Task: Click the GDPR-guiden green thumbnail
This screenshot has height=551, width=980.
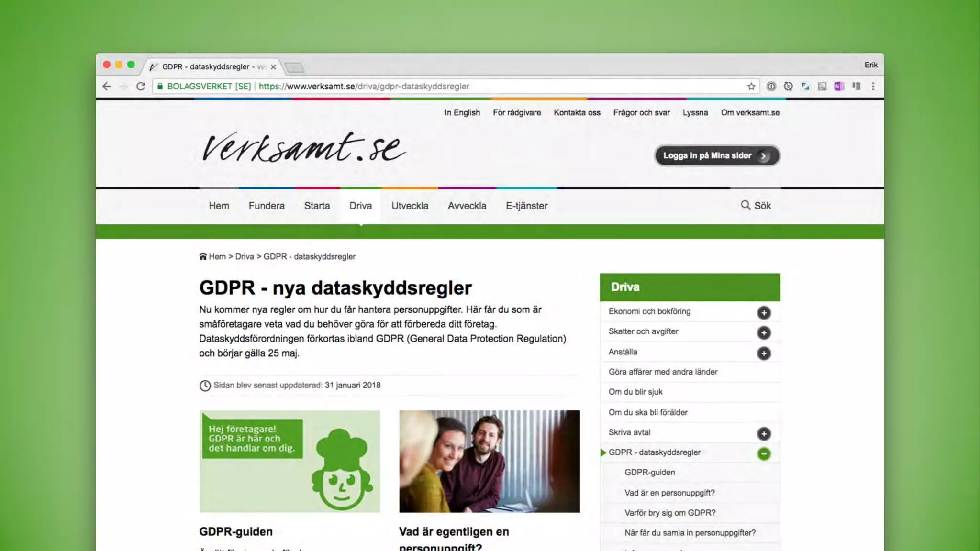Action: 290,461
